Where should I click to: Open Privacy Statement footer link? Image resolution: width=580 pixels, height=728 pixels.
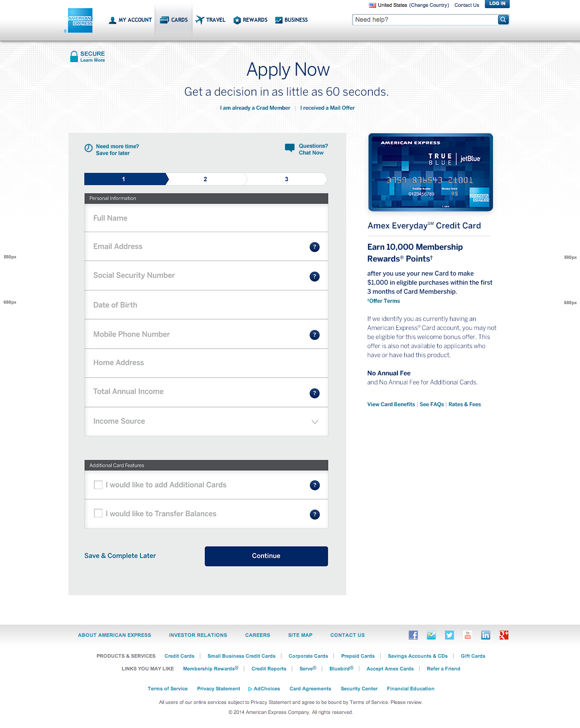click(218, 689)
